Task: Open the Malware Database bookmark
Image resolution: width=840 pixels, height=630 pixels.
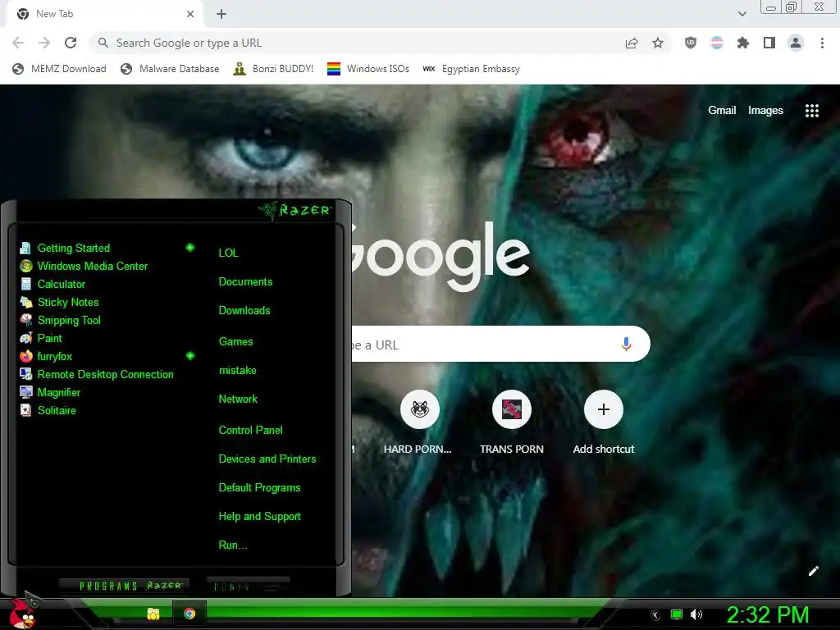Action: click(170, 69)
